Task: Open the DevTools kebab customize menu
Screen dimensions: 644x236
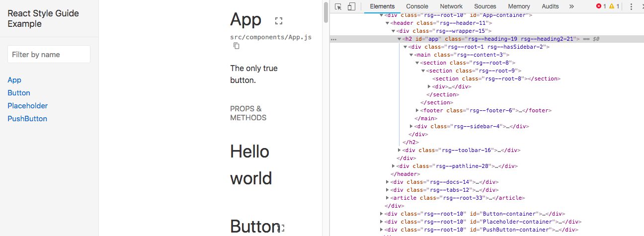Action: coord(631,6)
